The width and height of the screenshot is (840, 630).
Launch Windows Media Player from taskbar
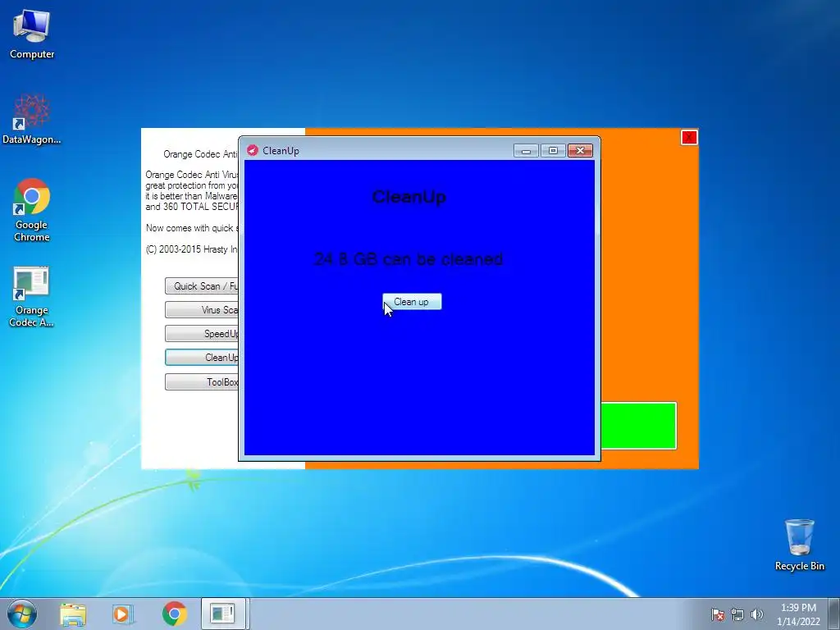(122, 614)
